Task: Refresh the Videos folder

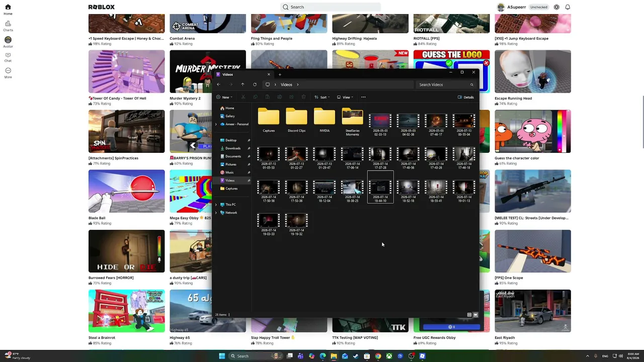Action: pyautogui.click(x=255, y=84)
